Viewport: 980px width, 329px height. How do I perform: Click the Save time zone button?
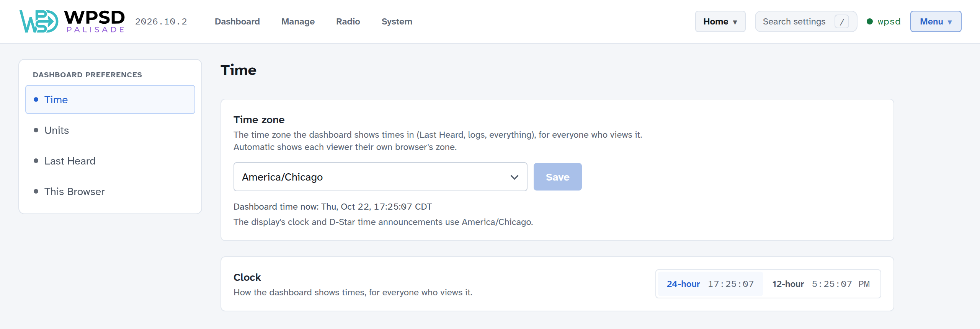pos(557,177)
